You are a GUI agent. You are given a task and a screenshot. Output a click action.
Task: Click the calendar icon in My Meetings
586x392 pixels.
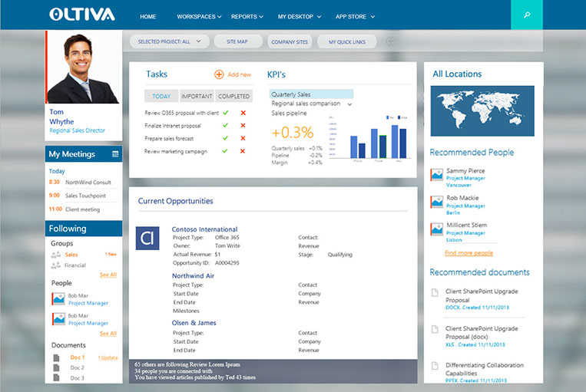115,154
